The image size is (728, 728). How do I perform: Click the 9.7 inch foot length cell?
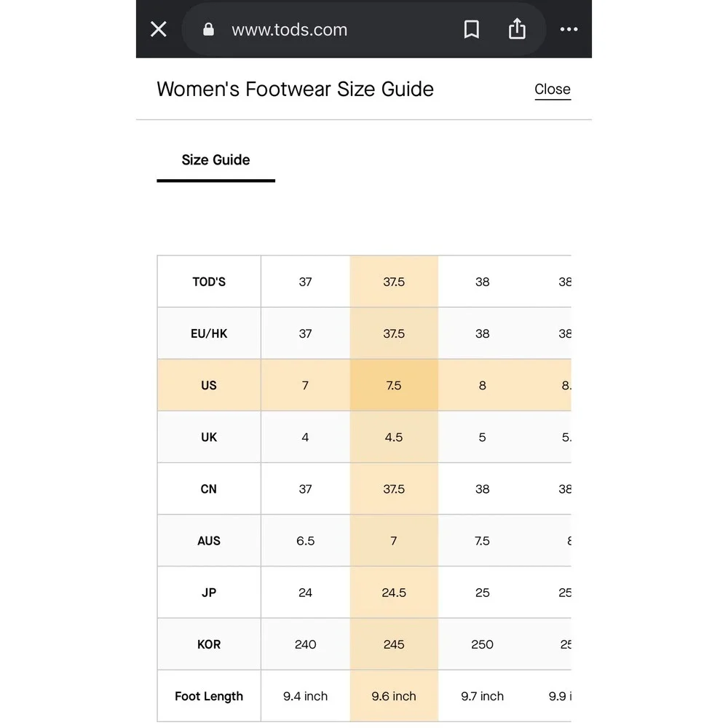pyautogui.click(x=483, y=696)
